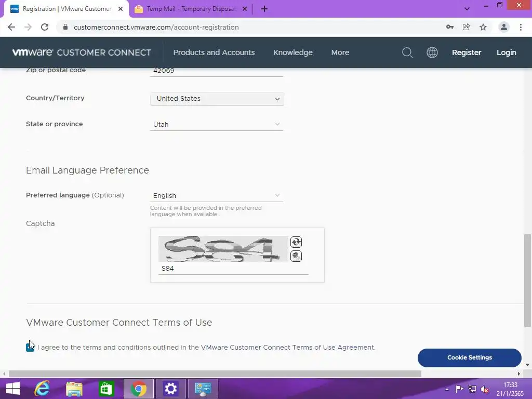Close the Temp Mail tab
Image resolution: width=532 pixels, height=399 pixels.
[245, 9]
